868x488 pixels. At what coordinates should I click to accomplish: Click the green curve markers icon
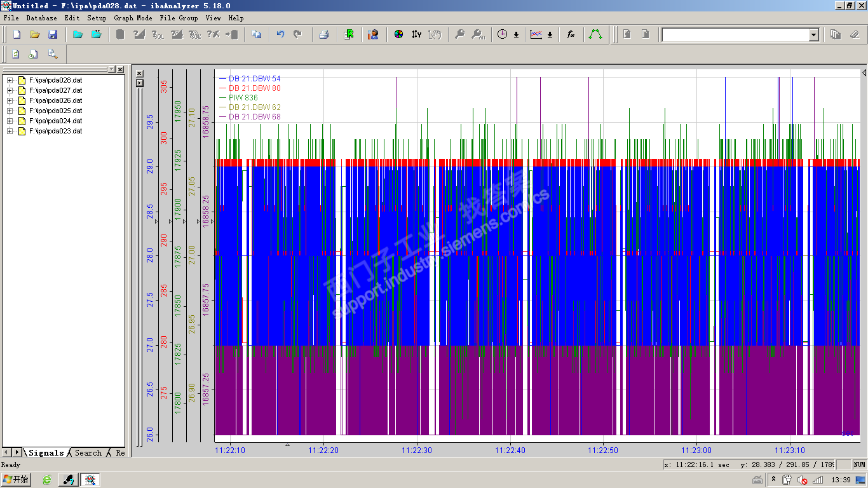(x=595, y=34)
